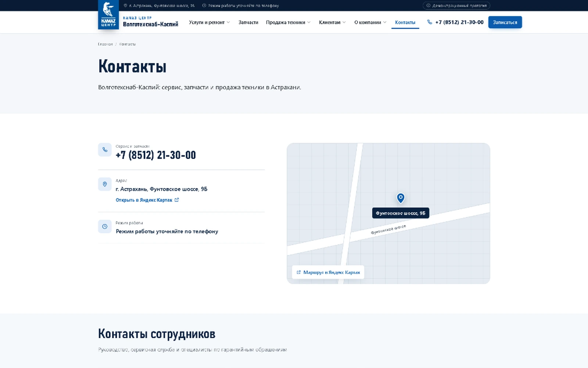Click the info icon in demo prototype badge
588x368 pixels.
pos(428,6)
